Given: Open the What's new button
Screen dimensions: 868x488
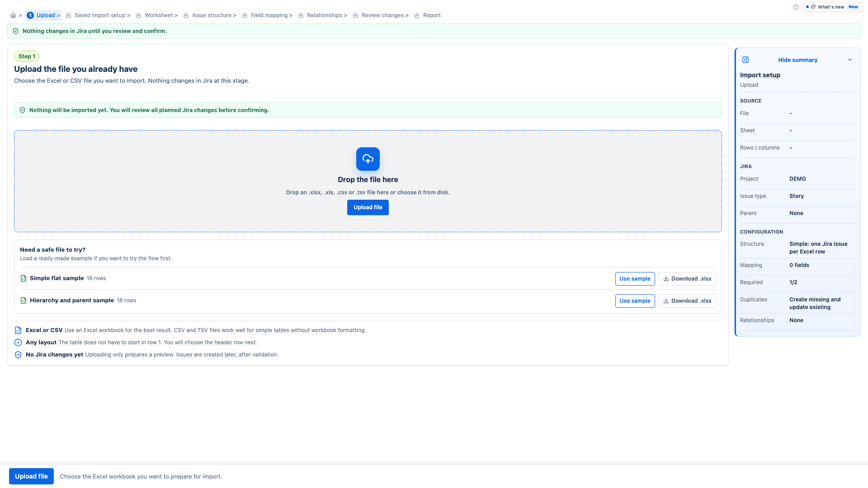Looking at the screenshot, I should pos(833,7).
